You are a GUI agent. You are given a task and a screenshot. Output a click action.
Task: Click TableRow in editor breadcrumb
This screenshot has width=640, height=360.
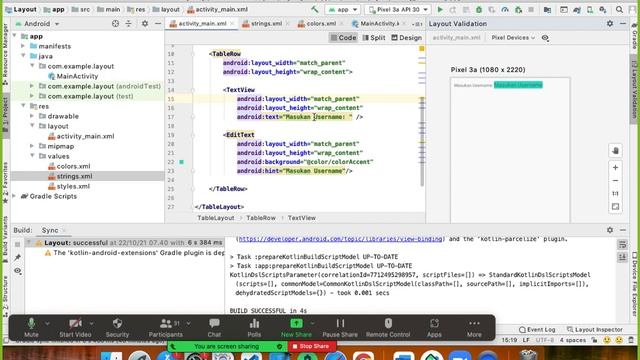click(261, 218)
